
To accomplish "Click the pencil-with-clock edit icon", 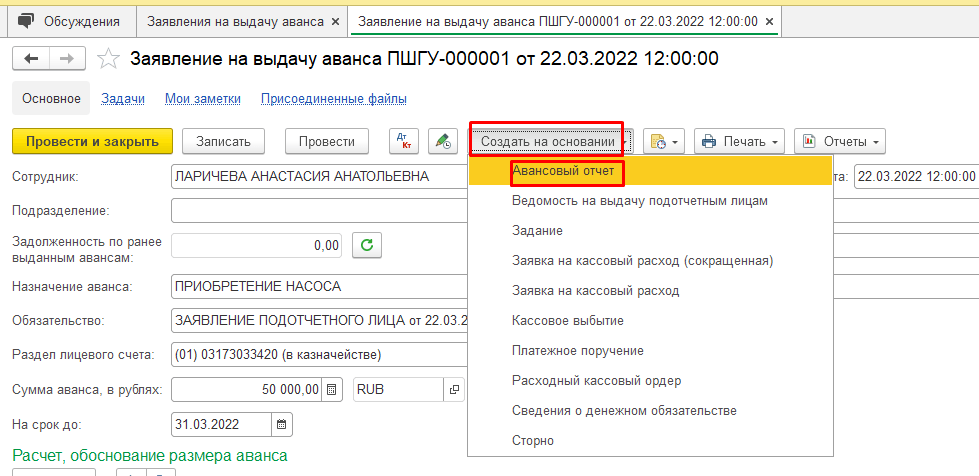I will (441, 141).
